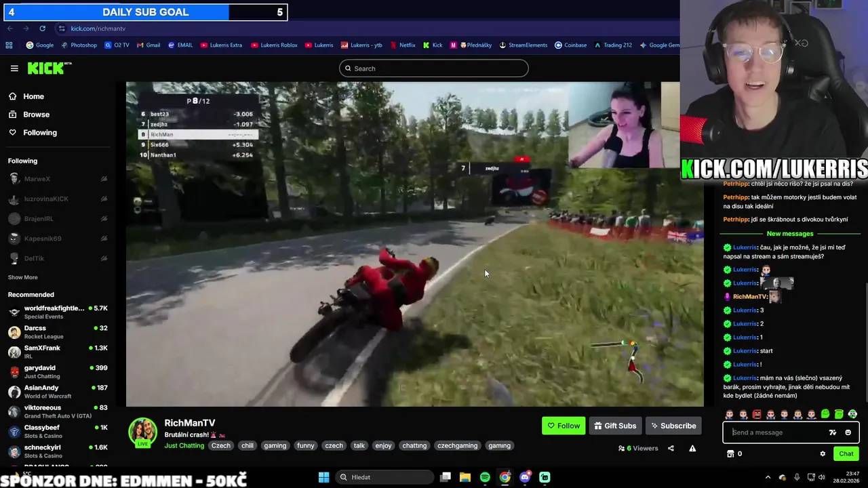Open chat settings gear

[823, 454]
